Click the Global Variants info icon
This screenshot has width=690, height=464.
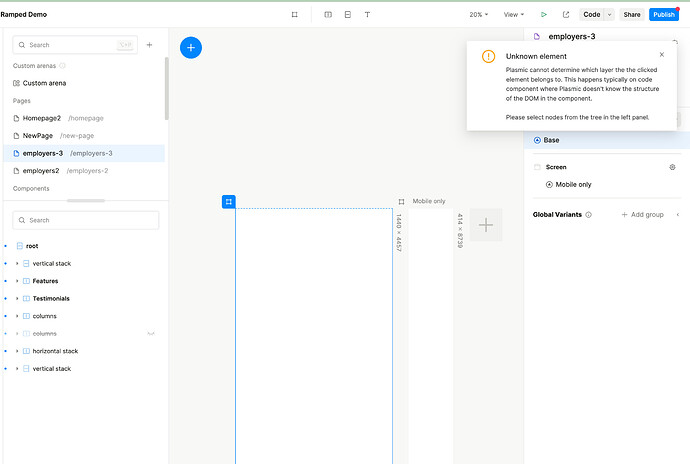[588, 215]
